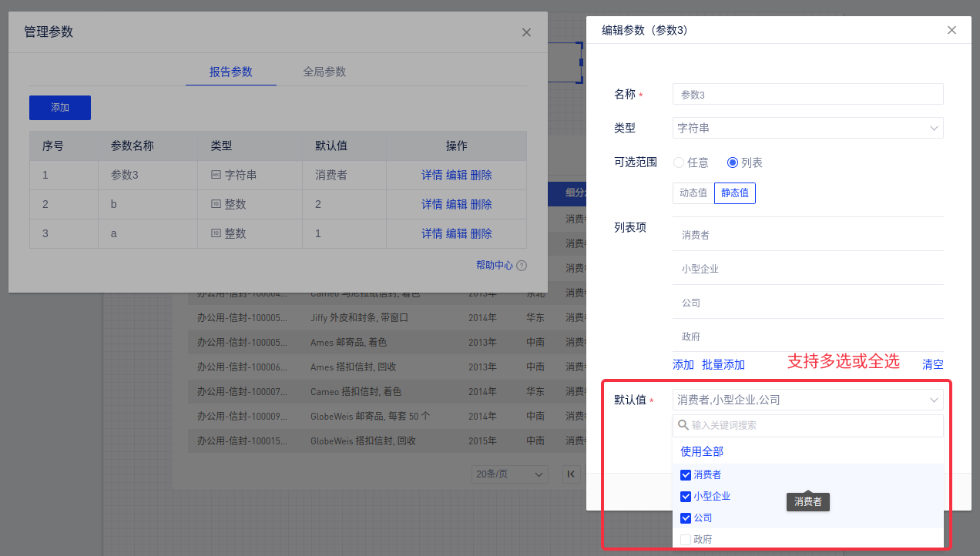Click 使用全部 to select all
This screenshot has height=556, width=980.
point(701,451)
